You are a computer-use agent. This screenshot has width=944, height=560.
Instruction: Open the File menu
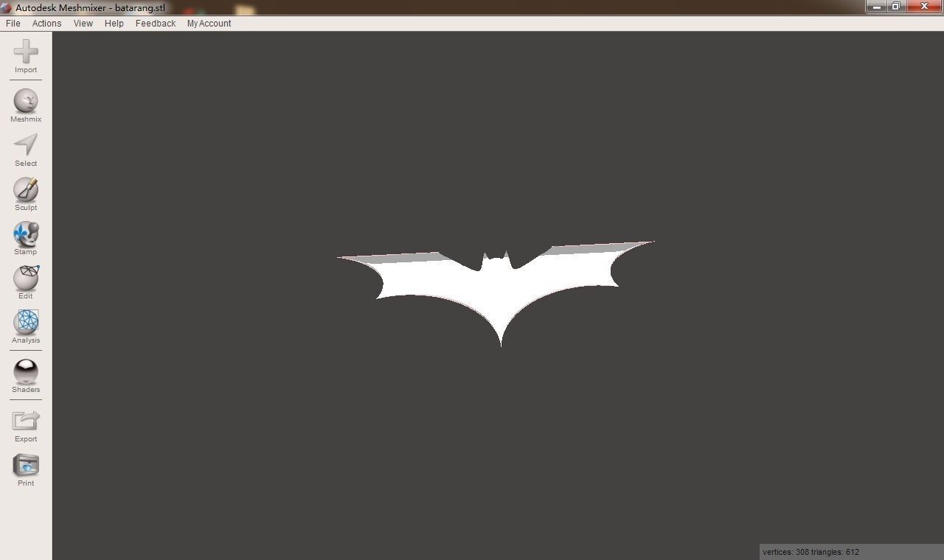13,24
